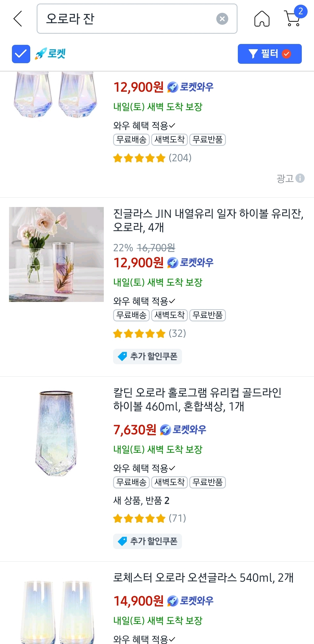314x644 pixels.
Task: Tap 추가 할인쿠폰 under 칼딘 item
Action: [x=147, y=541]
